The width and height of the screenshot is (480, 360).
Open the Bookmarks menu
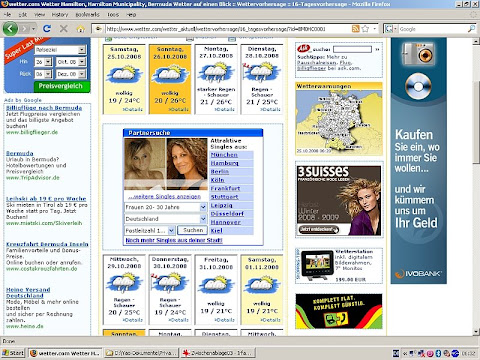click(87, 15)
